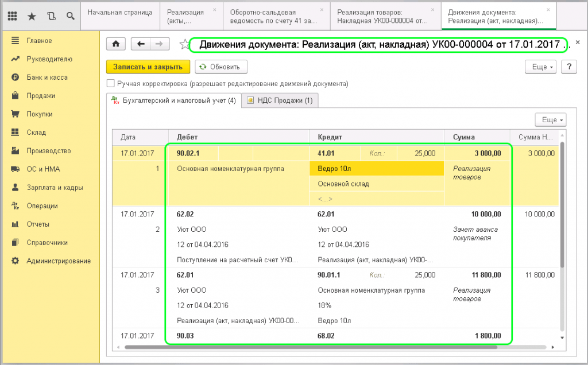Expand the Еще dropdown near help button
588x365 pixels.
click(x=541, y=67)
